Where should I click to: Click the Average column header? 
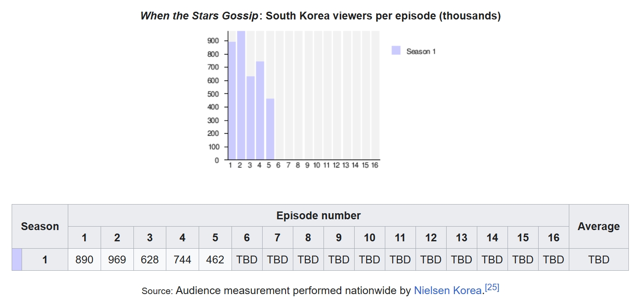(598, 226)
